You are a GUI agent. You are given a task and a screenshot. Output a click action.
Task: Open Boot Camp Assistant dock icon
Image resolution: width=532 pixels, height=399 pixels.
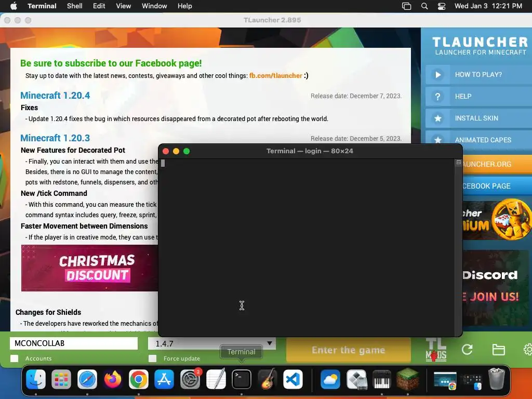pos(356,379)
